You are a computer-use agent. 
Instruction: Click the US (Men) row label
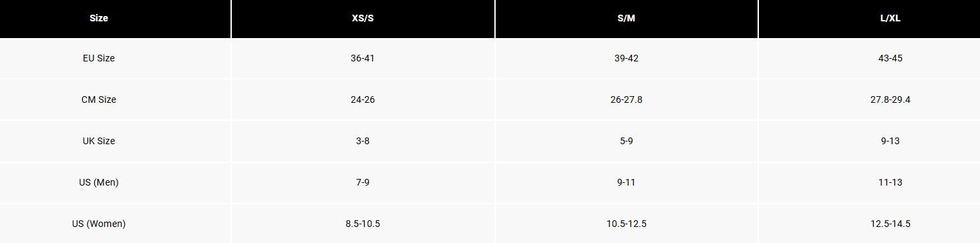click(99, 182)
